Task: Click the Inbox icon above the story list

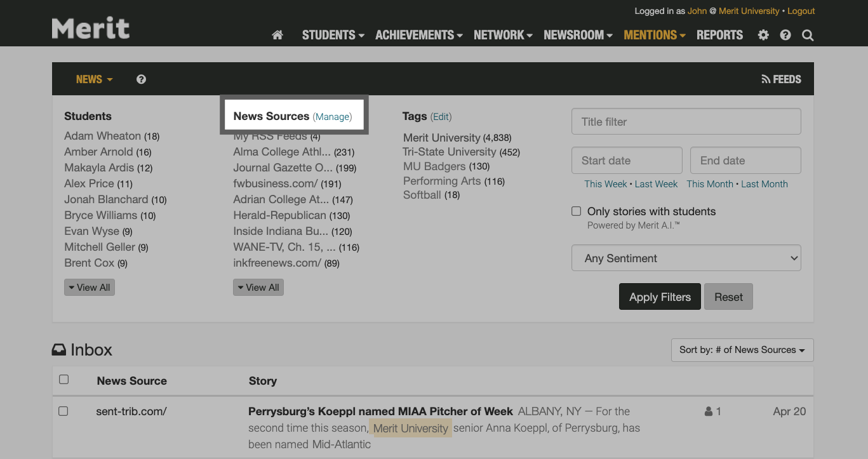Action: pos(59,349)
